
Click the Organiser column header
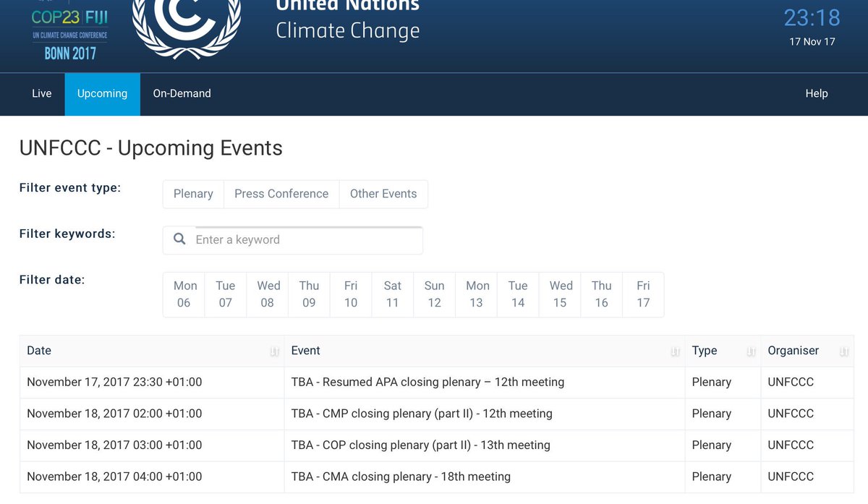point(807,351)
